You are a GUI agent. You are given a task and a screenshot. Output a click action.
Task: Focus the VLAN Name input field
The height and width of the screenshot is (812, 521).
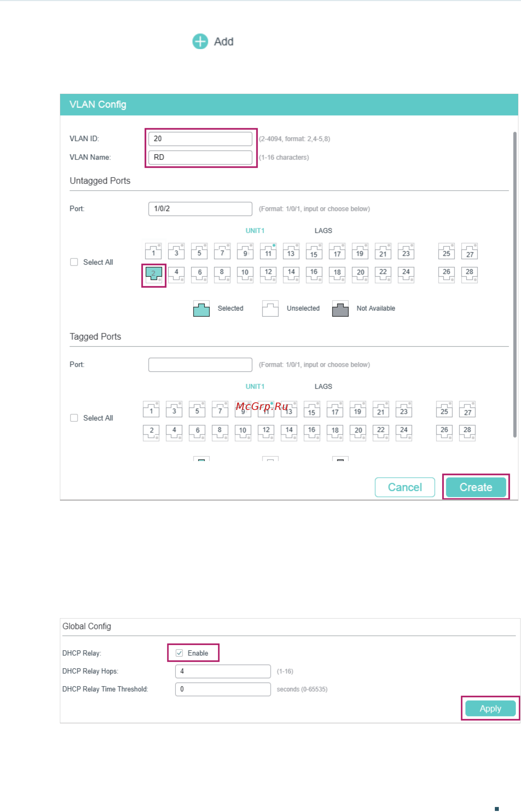tap(200, 158)
